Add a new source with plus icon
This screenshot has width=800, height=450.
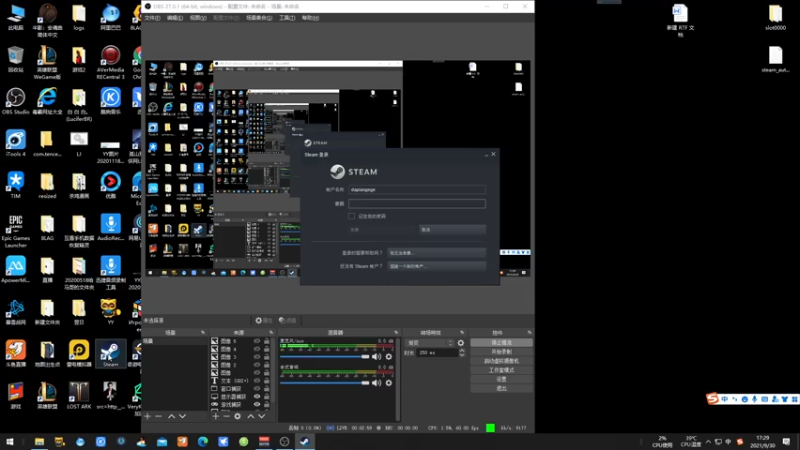[215, 416]
